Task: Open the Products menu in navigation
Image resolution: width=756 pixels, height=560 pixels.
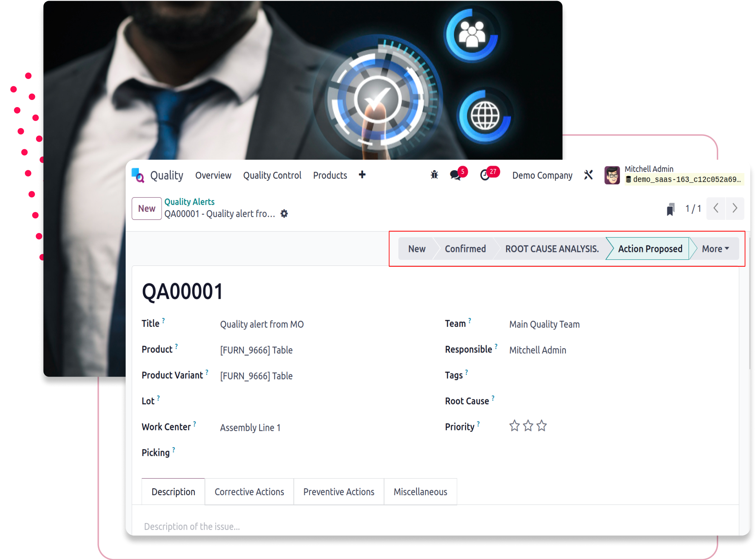Action: click(x=329, y=175)
